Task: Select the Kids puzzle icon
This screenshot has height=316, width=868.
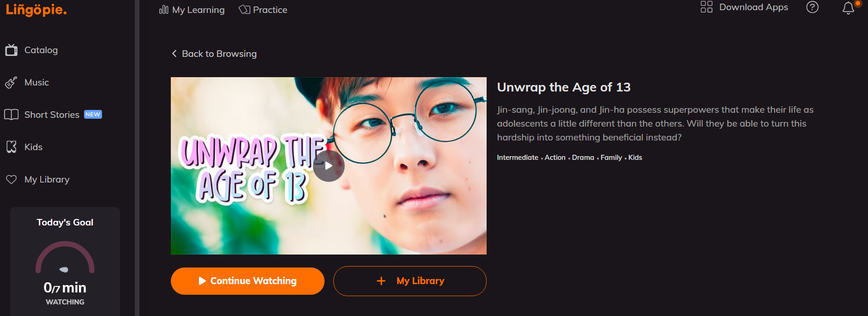Action: [12, 147]
